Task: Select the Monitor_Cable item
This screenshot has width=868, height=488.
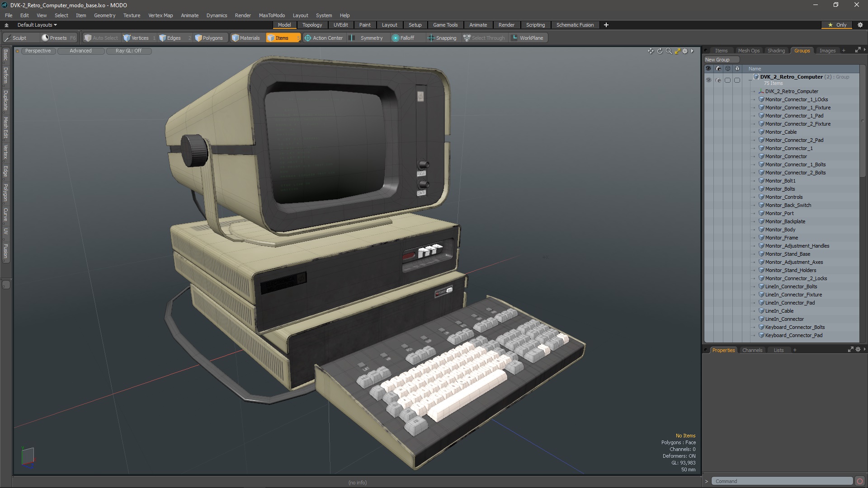Action: pos(781,132)
